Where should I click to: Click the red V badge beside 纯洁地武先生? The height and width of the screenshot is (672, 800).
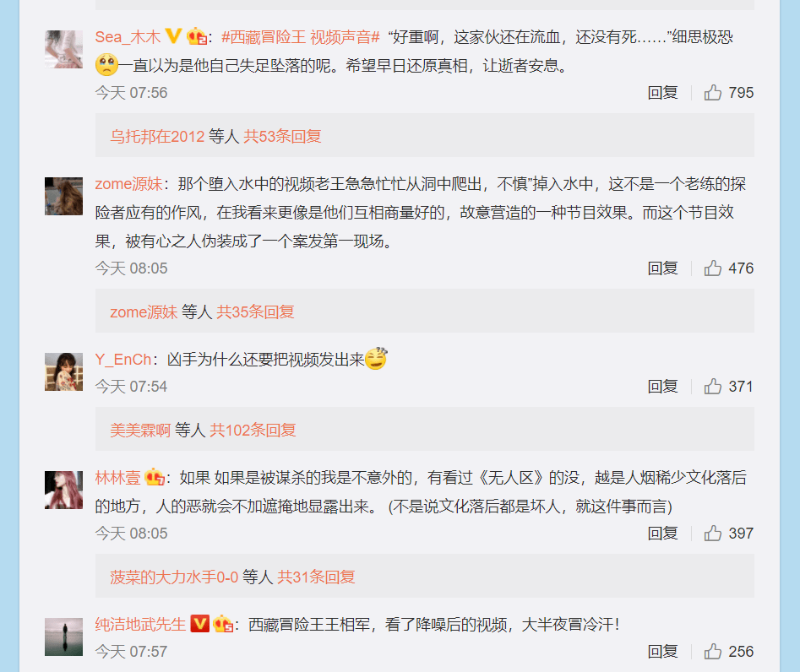point(199,624)
